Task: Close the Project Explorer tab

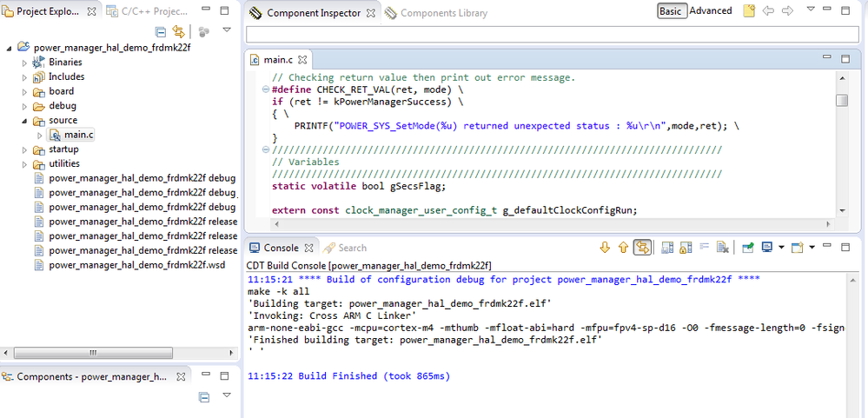Action: (92, 11)
